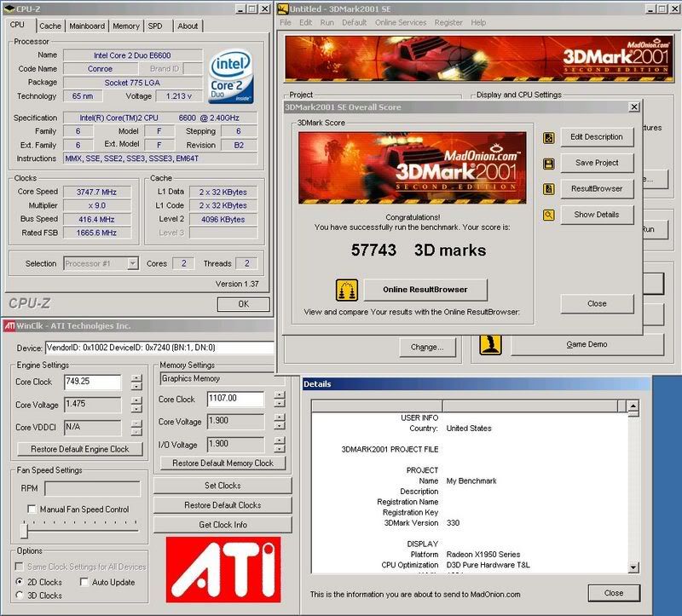Click the Details list scrollbar down arrow
This screenshot has width=682, height=616.
[633, 567]
